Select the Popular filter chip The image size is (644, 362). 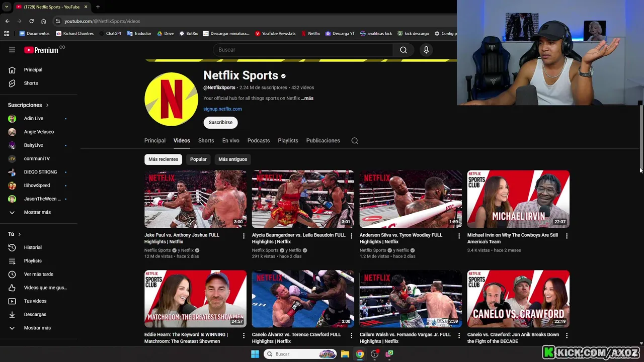(x=198, y=159)
